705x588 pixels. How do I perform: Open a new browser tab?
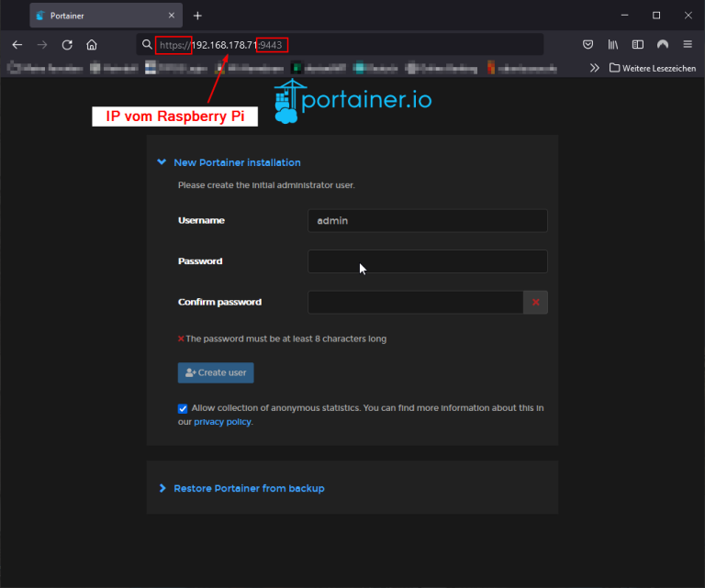tap(197, 17)
